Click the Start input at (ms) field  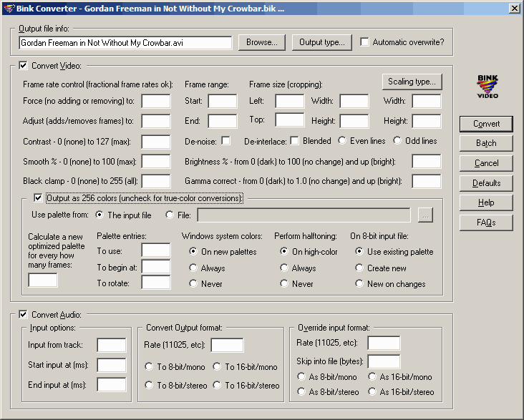pos(112,365)
